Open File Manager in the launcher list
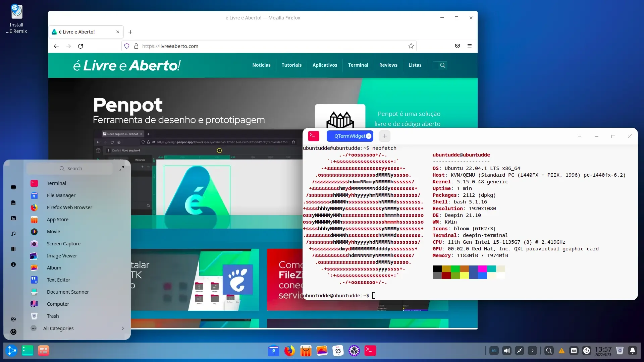644x362 pixels. click(x=78, y=195)
